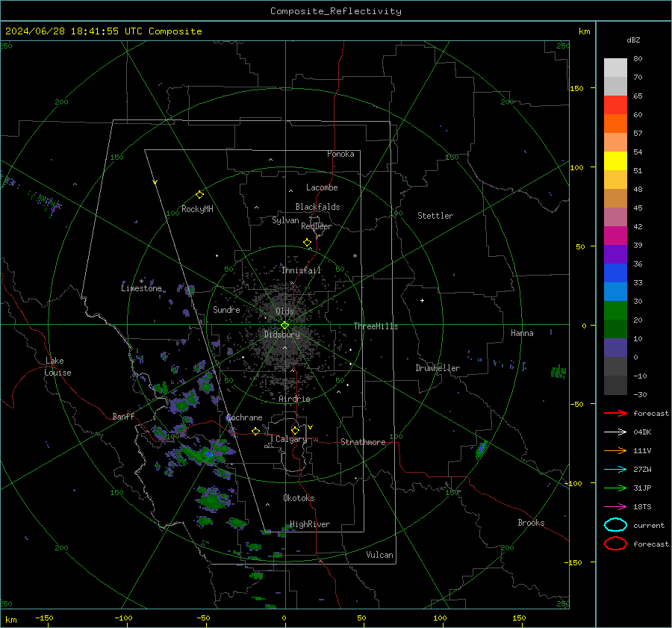
Task: Click the green echo cluster east of Hanna
Action: (559, 372)
